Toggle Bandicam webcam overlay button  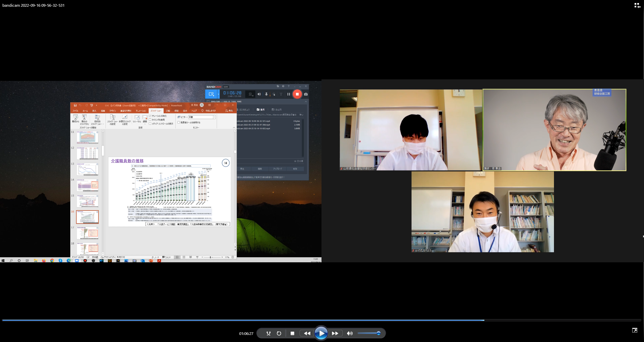pos(251,94)
